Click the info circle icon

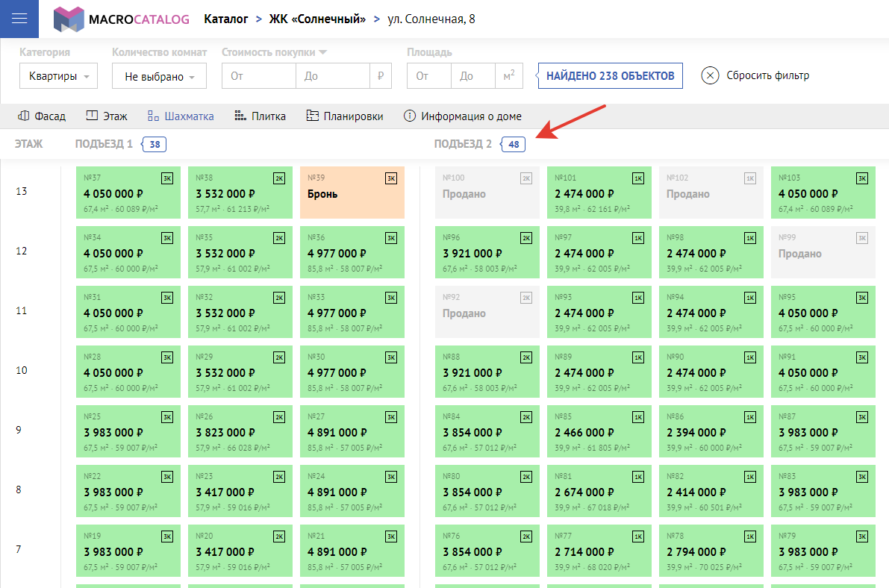coord(409,116)
